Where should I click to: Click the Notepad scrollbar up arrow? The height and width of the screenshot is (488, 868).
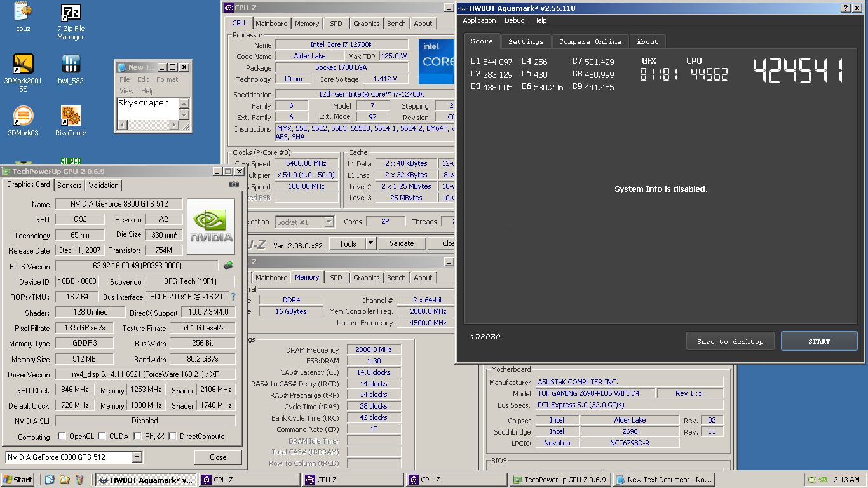[184, 104]
